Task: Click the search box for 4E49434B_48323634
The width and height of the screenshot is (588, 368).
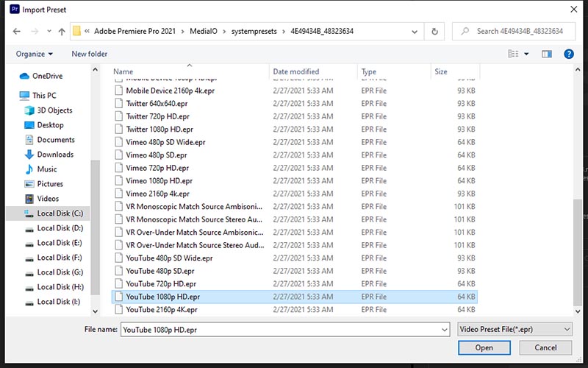Action: (514, 31)
